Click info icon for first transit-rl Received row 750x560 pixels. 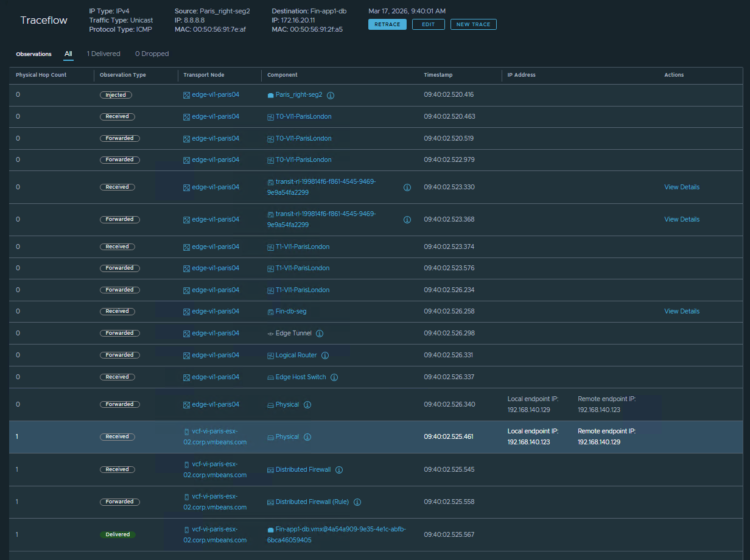(407, 187)
